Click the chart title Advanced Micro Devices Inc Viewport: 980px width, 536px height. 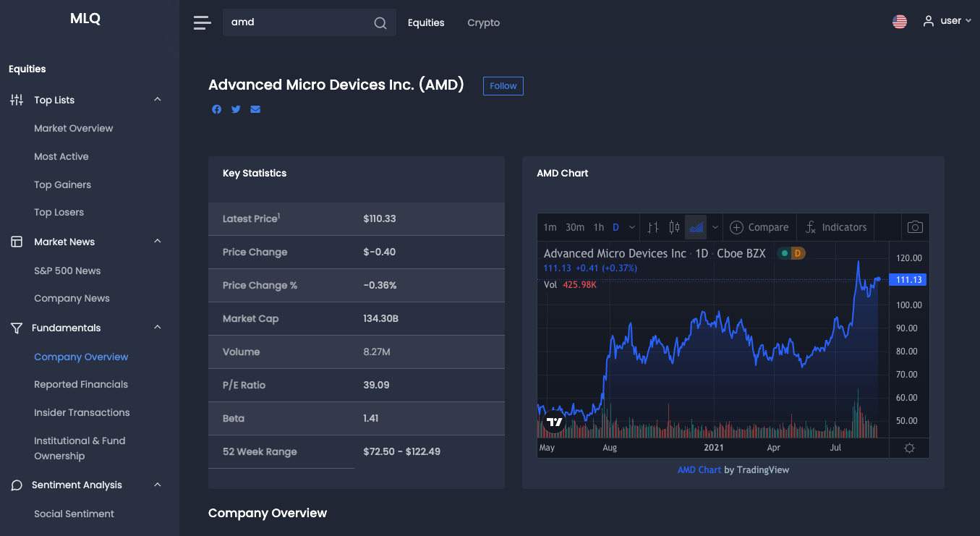pyautogui.click(x=615, y=253)
